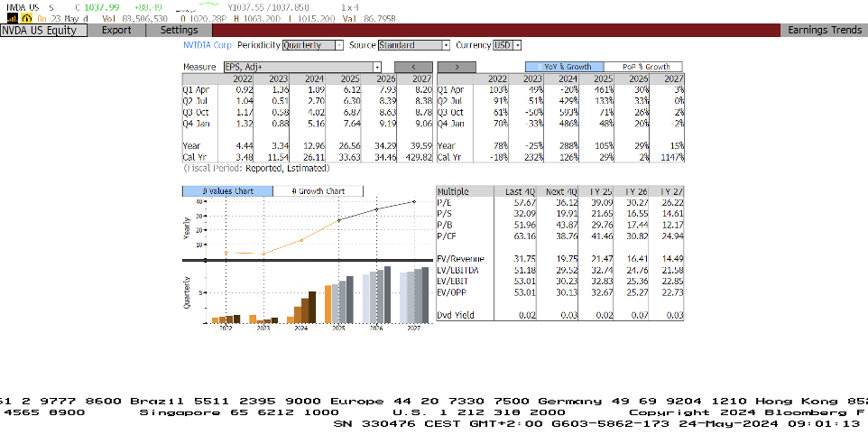Viewport: 868px width, 444px height.
Task: Click the Cal Yr 2027 growth value 1147%
Action: pyautogui.click(x=672, y=157)
